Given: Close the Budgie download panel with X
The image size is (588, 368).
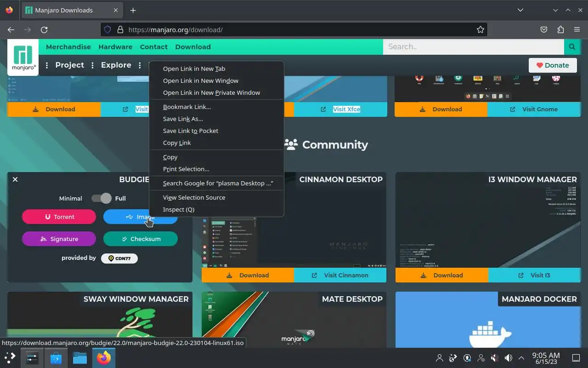Looking at the screenshot, I should tap(15, 179).
